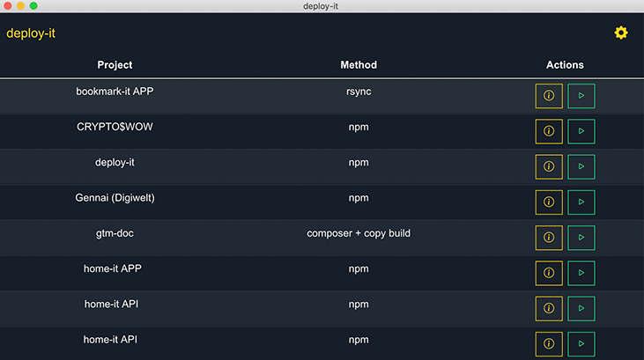This screenshot has height=360, width=644.
Task: Start deploy for home-it APP
Action: click(x=581, y=273)
